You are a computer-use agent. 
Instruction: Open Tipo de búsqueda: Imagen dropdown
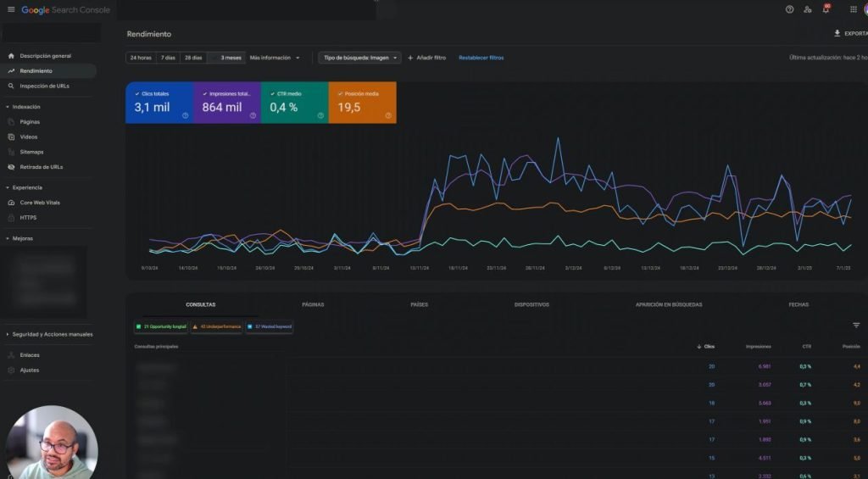tap(359, 58)
